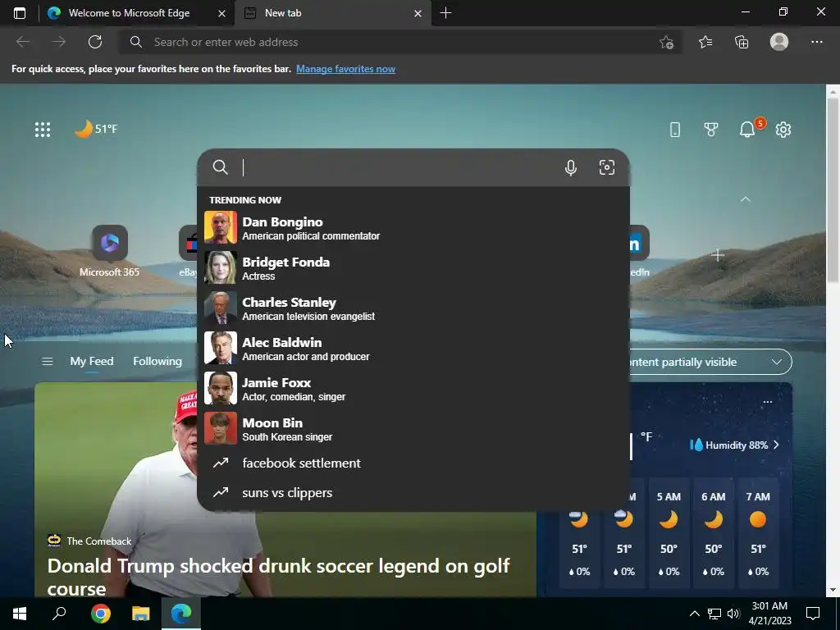Open the Collections icon
This screenshot has width=840, height=630.
(742, 42)
